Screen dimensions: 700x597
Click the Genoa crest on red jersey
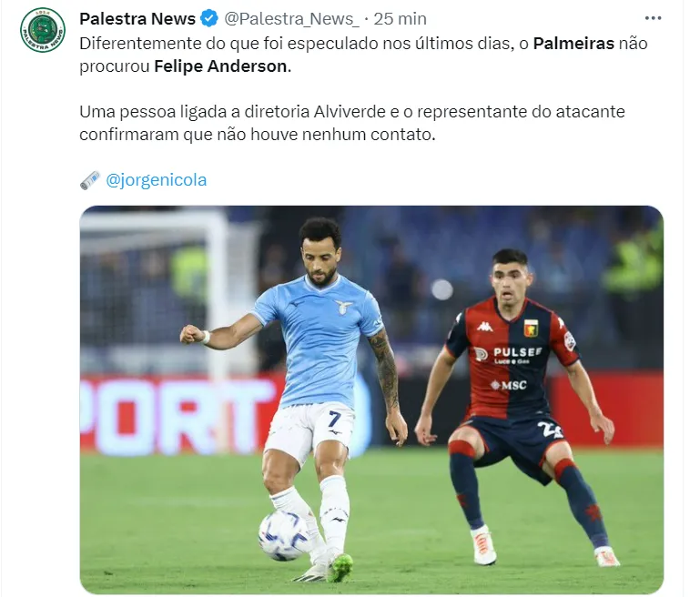coord(531,329)
